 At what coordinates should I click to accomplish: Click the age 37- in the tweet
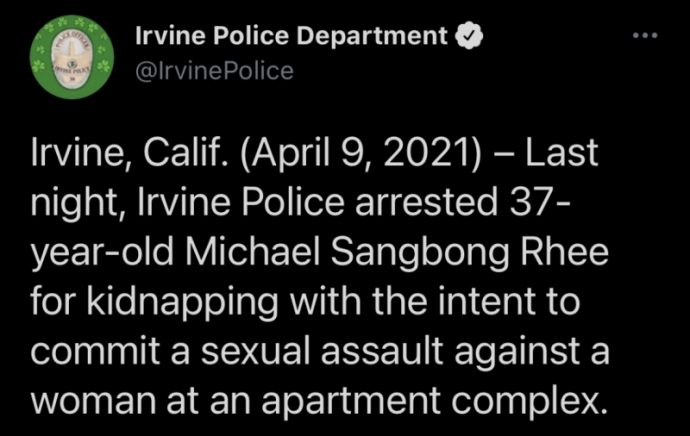(538, 203)
